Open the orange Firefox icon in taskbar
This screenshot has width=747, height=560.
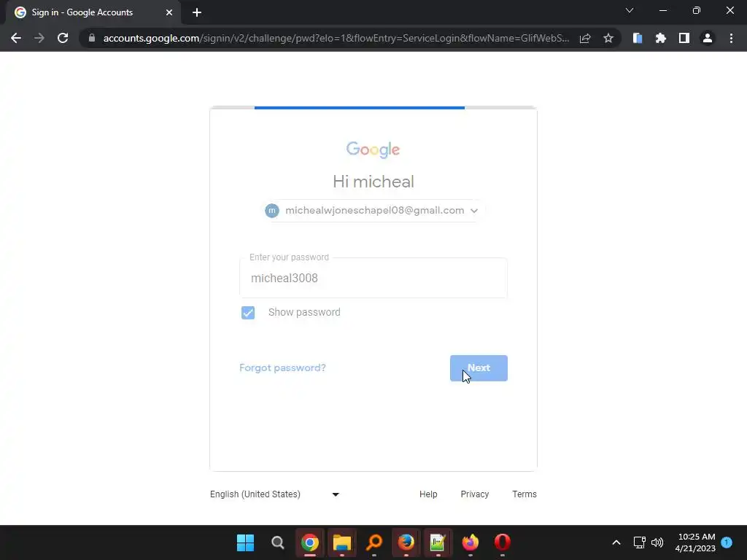coord(471,542)
